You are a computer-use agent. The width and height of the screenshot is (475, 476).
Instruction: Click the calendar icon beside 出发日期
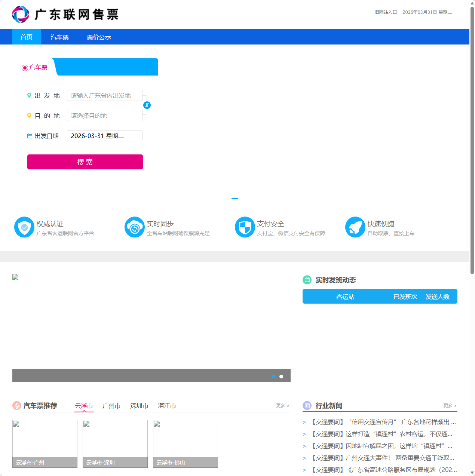coord(29,136)
